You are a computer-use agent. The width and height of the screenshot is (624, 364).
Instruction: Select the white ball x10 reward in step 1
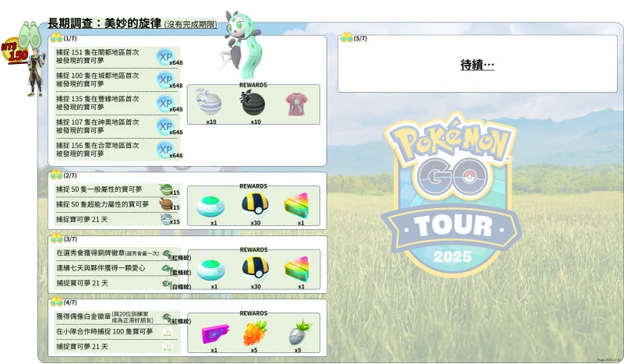[x=209, y=102]
